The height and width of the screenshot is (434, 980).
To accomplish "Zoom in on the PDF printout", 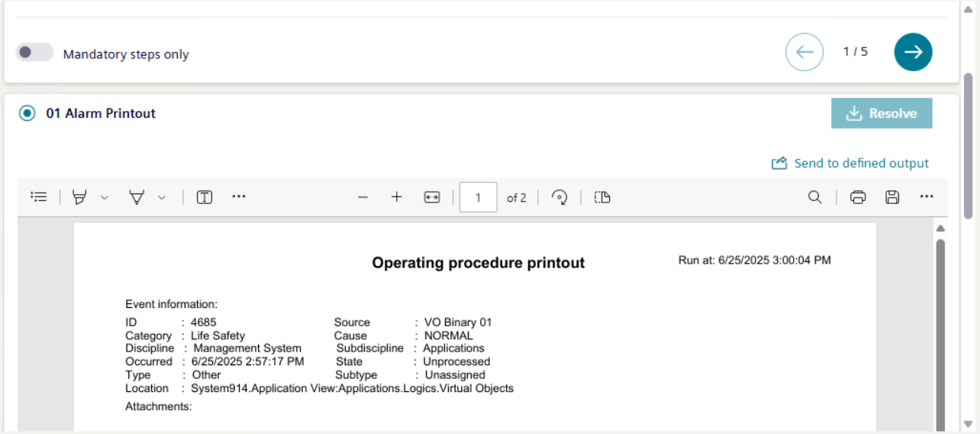I will (x=397, y=197).
